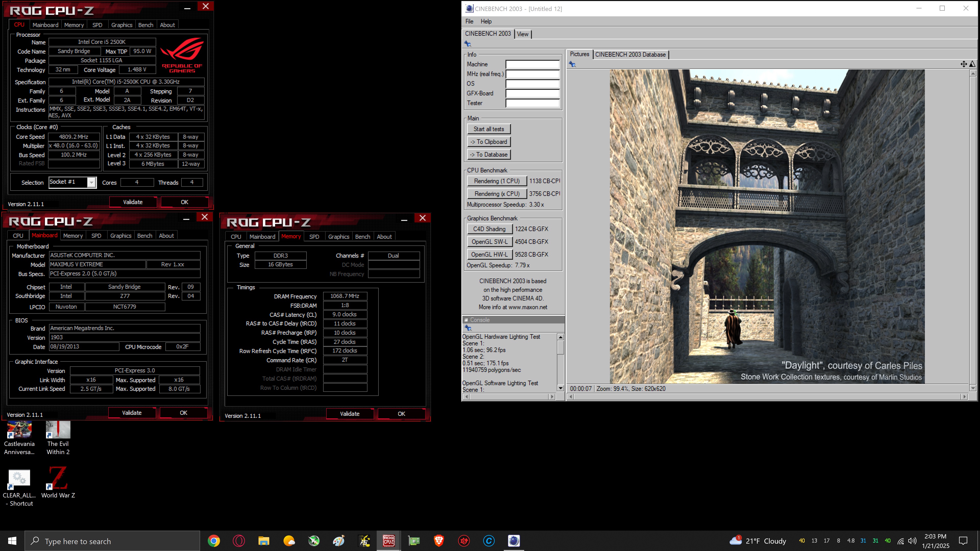
Task: Click the pin icon under the Pictures tab
Action: coord(572,64)
